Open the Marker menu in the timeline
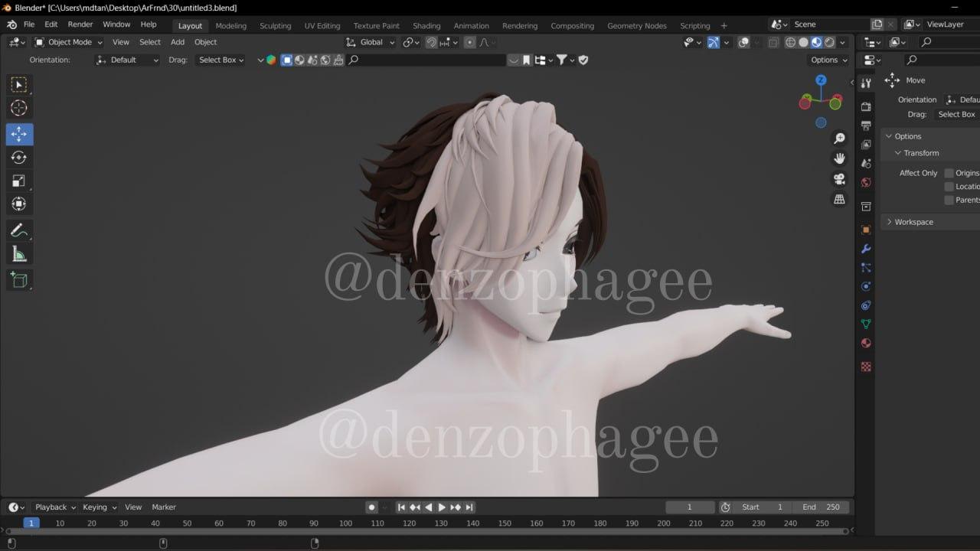 point(164,507)
